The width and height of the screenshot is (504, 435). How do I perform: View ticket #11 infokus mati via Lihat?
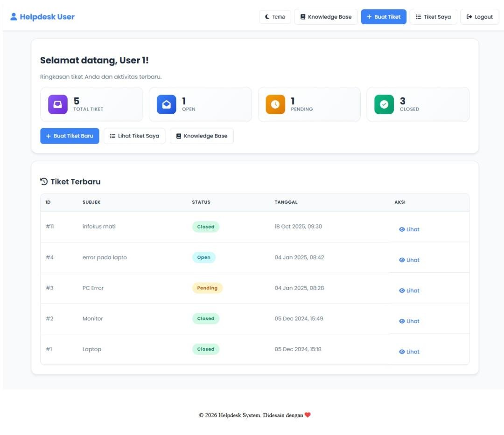[x=409, y=229]
